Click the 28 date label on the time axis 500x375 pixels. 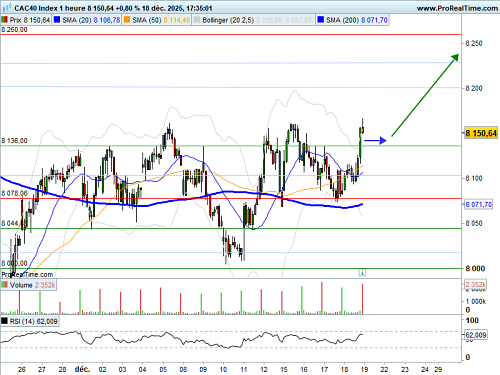(62, 369)
